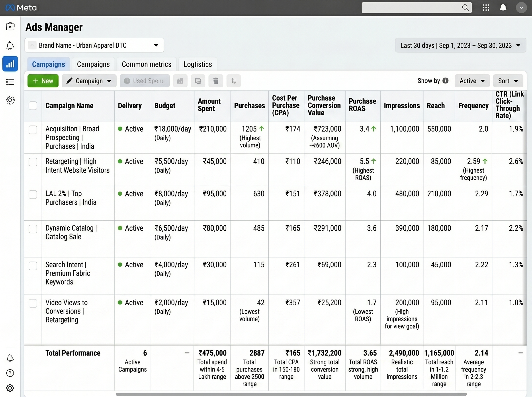Switch to the second Campaigns tab
This screenshot has height=397, width=532.
tap(93, 64)
